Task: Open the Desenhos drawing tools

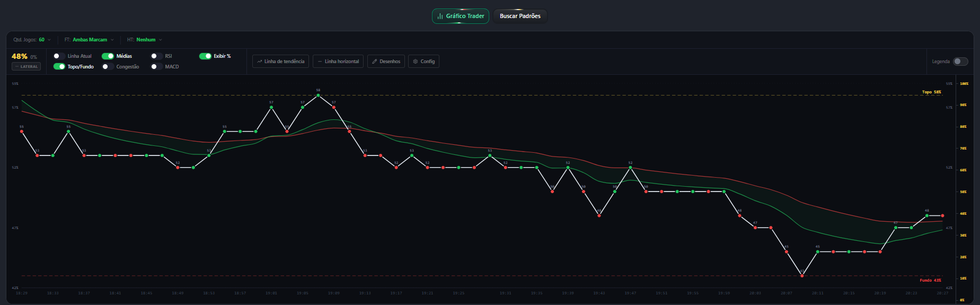Action: point(386,62)
